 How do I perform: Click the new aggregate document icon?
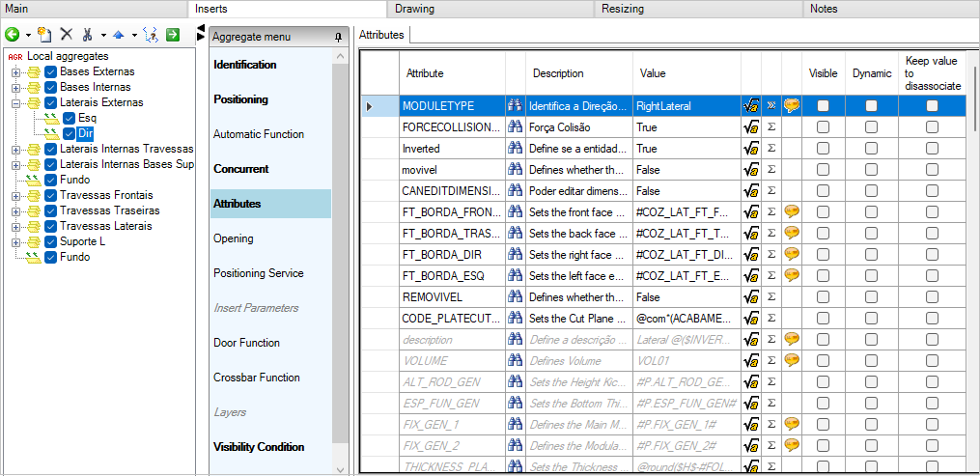[44, 35]
